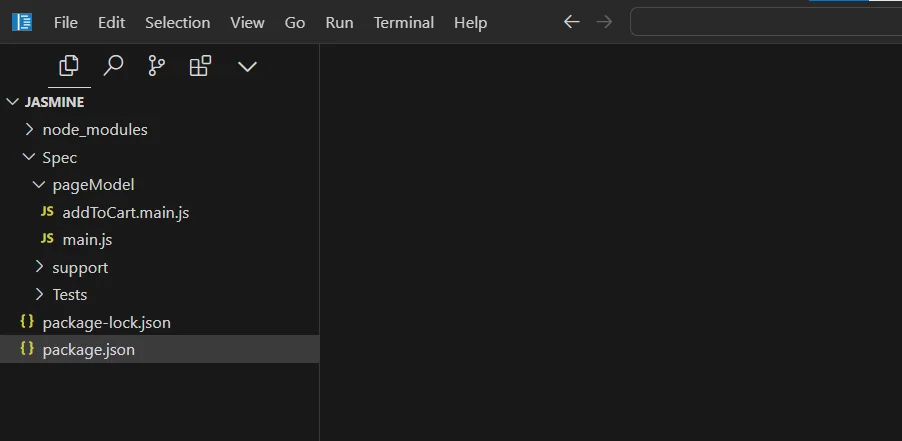
Task: Open the Terminal menu
Action: click(404, 22)
